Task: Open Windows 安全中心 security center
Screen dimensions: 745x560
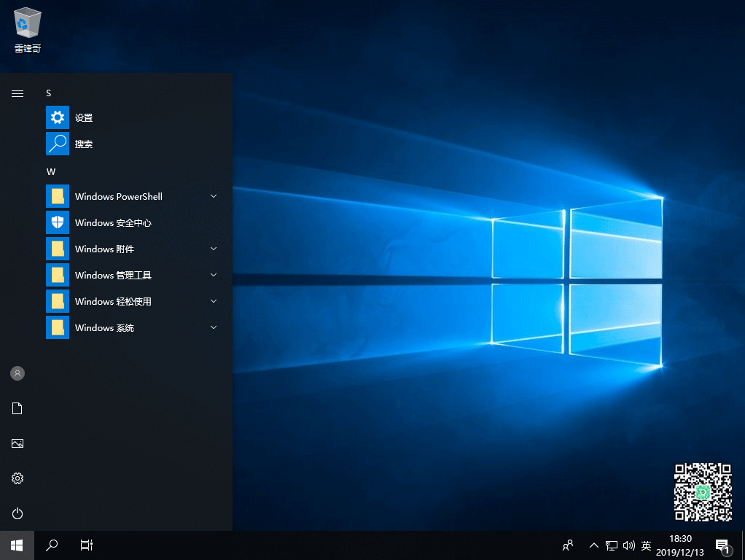Action: pyautogui.click(x=113, y=222)
